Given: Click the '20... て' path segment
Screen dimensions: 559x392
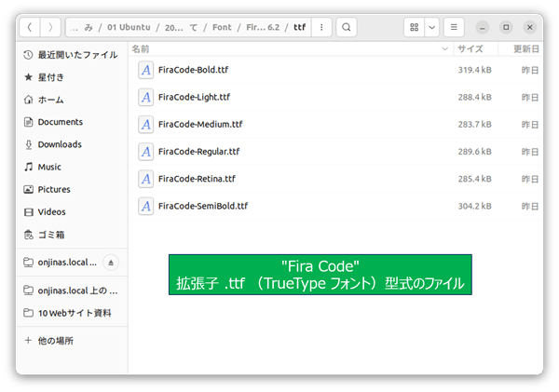Looking at the screenshot, I should (x=181, y=27).
